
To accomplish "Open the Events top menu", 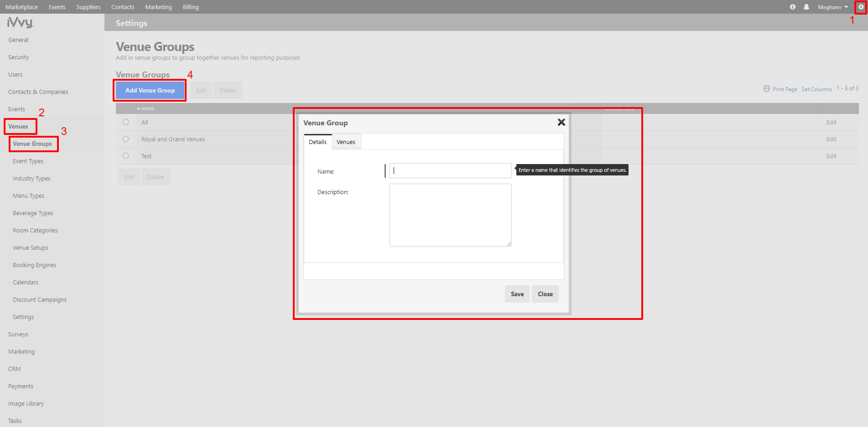I will pyautogui.click(x=57, y=7).
